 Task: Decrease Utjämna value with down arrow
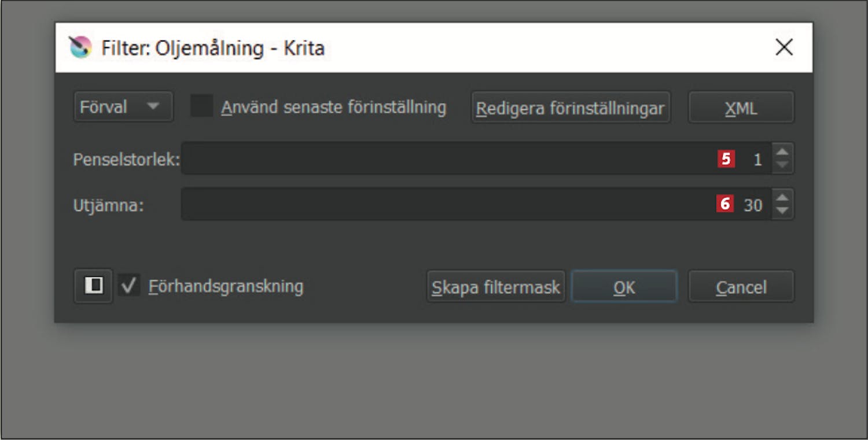(782, 211)
